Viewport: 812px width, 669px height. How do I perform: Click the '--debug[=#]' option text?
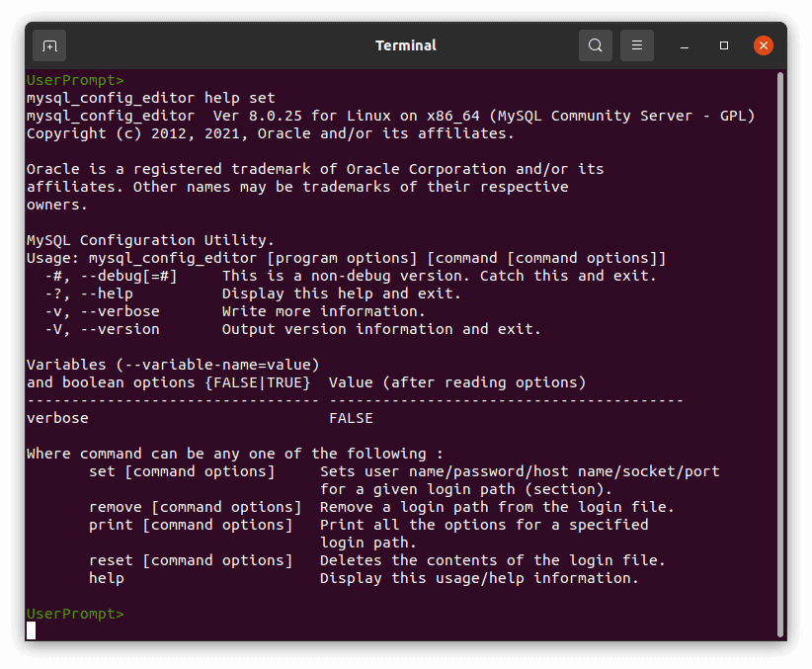click(x=128, y=276)
